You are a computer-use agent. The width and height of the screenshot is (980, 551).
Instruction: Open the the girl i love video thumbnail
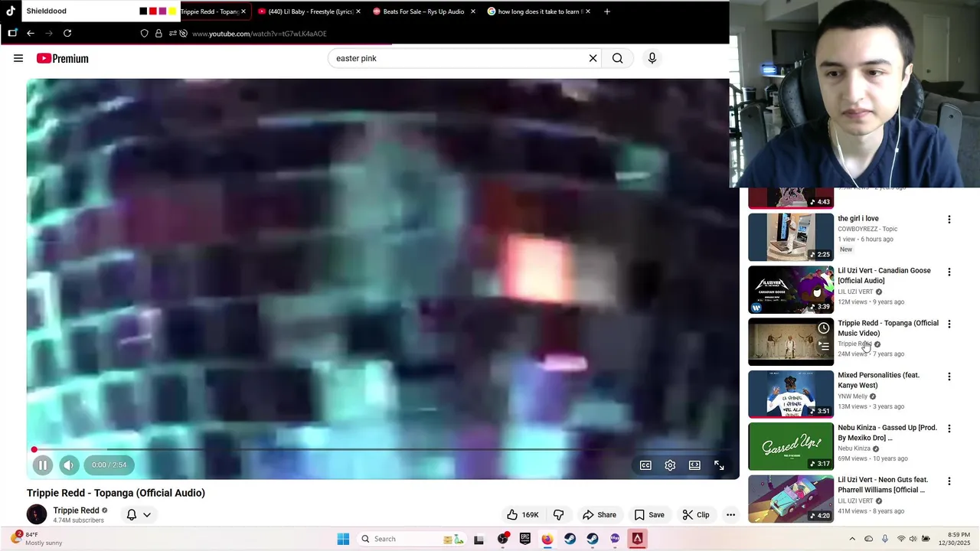pos(791,237)
